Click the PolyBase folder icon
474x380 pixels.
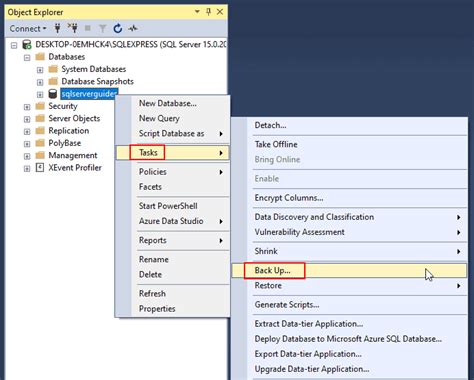coord(40,143)
